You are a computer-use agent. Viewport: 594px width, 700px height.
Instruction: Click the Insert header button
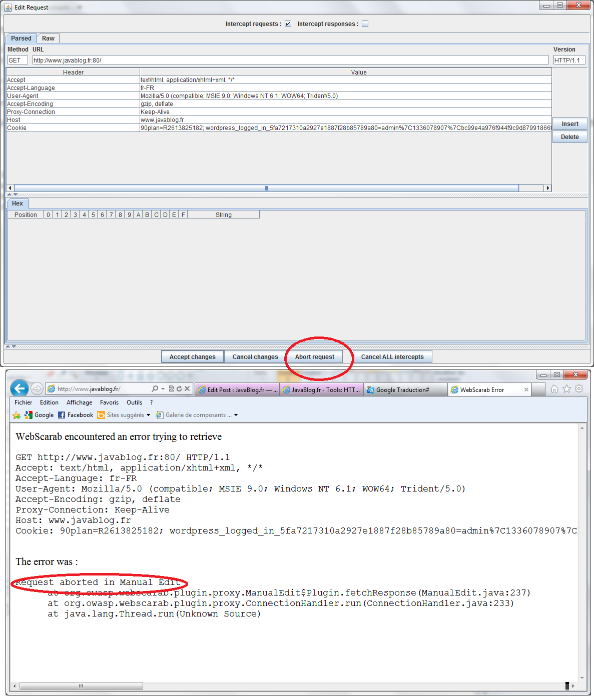pos(569,124)
